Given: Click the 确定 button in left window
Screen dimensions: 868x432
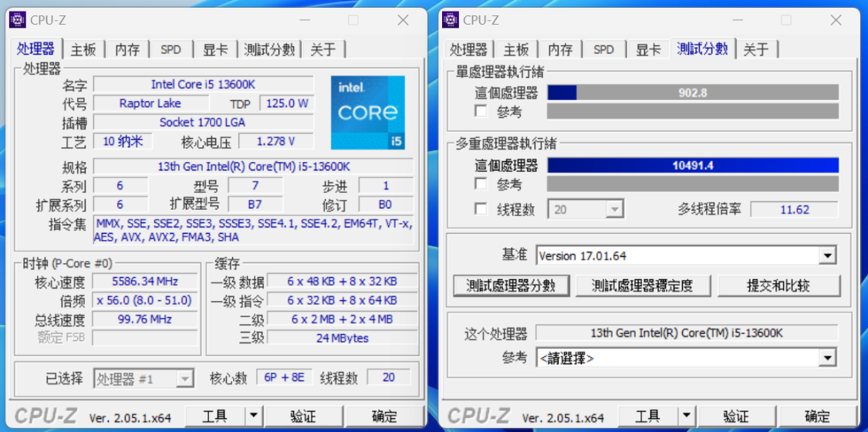Looking at the screenshot, I should coord(384,416).
